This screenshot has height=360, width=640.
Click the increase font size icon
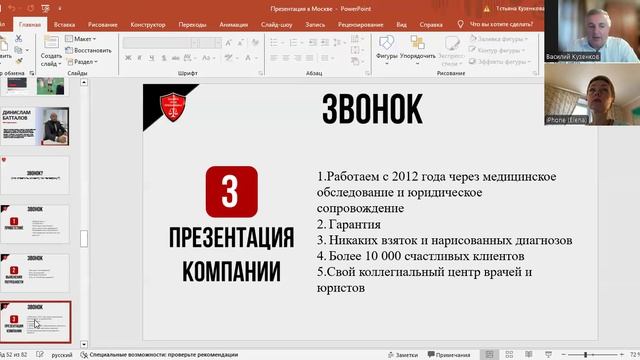point(229,42)
